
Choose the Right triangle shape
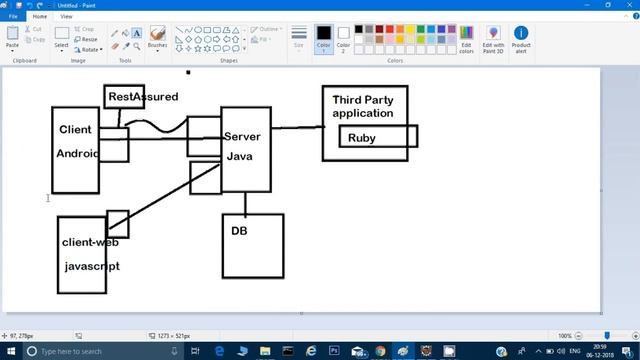click(179, 40)
